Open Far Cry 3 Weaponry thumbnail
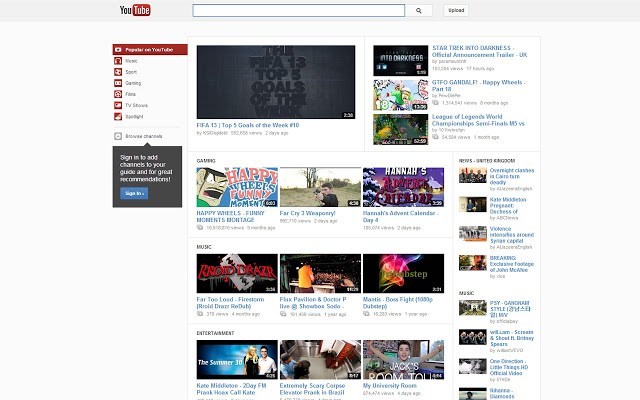The width and height of the screenshot is (640, 400). 320,187
